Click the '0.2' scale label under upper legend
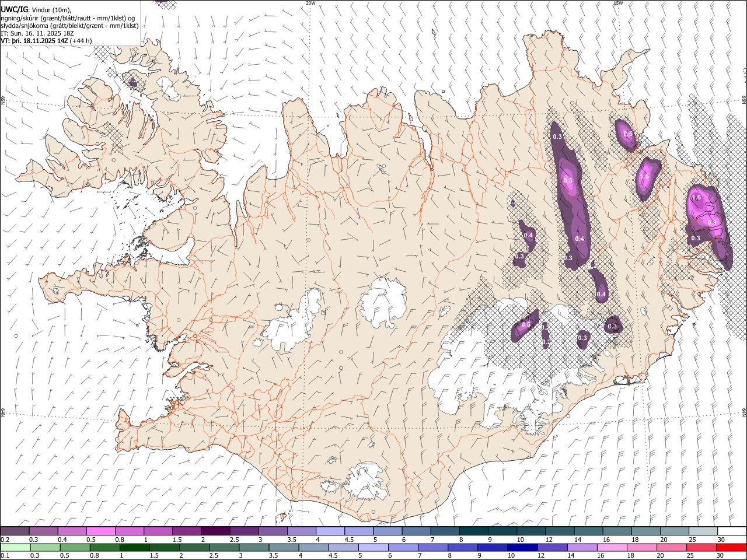 point(5,540)
